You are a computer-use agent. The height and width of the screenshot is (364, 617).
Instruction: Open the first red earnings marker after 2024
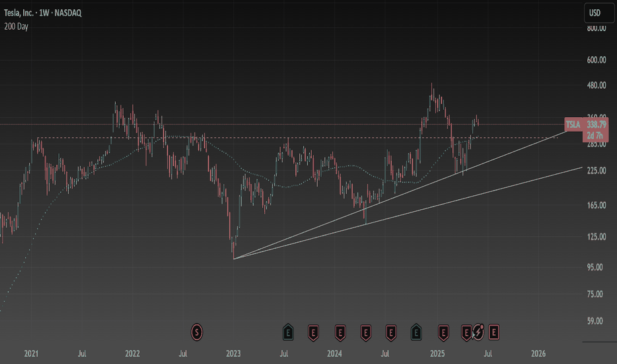[x=340, y=333]
